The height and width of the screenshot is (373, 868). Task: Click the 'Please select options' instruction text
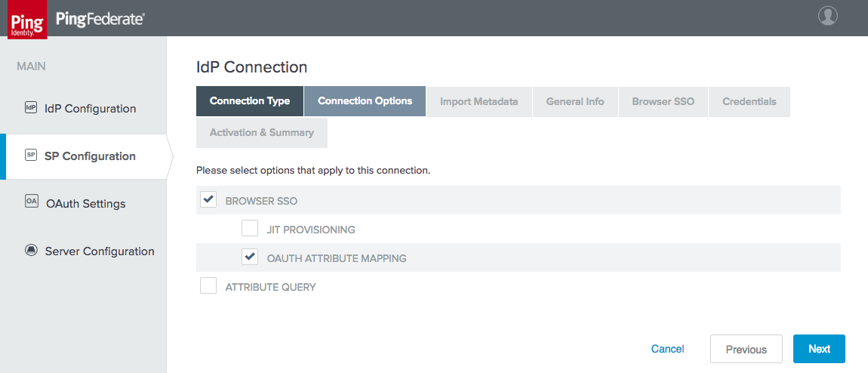coord(313,171)
